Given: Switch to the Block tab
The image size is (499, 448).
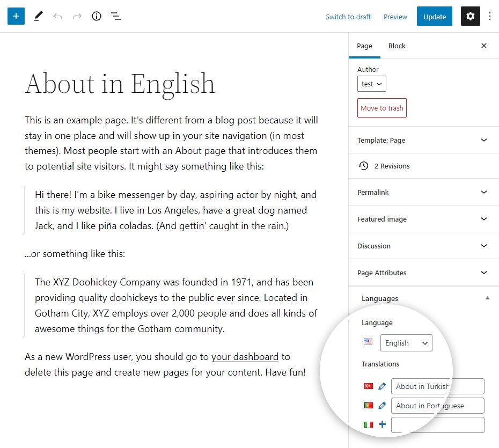Looking at the screenshot, I should (x=397, y=46).
